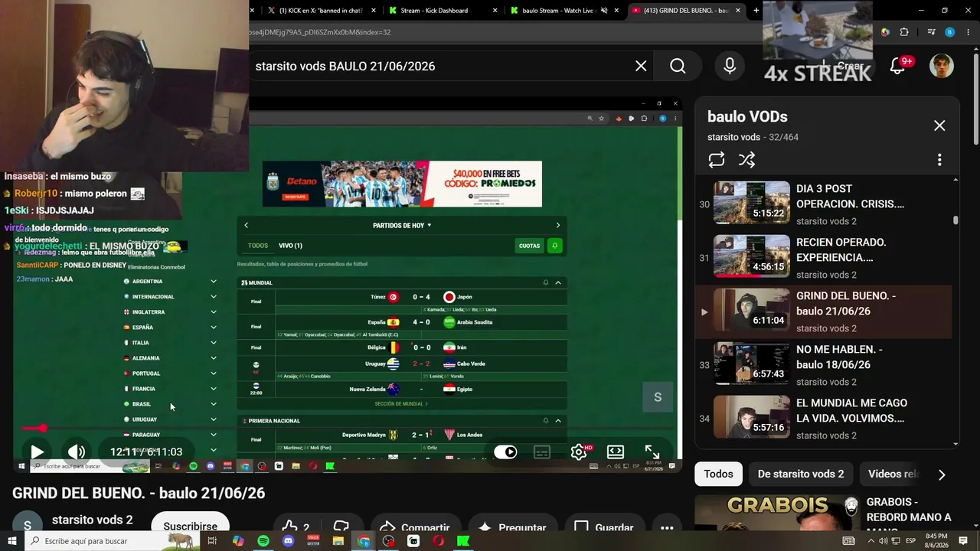Open the Kick app on taskbar

(x=463, y=541)
